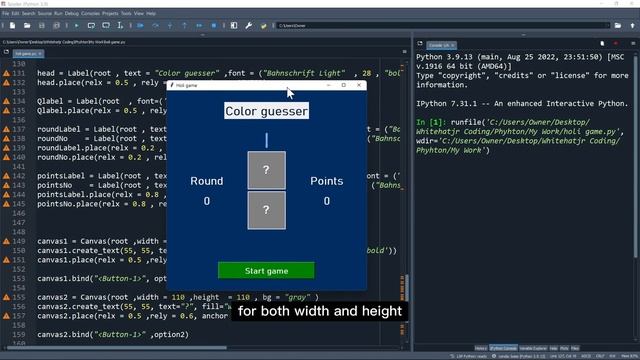Save all open files
640x360 pixels.
56,26
